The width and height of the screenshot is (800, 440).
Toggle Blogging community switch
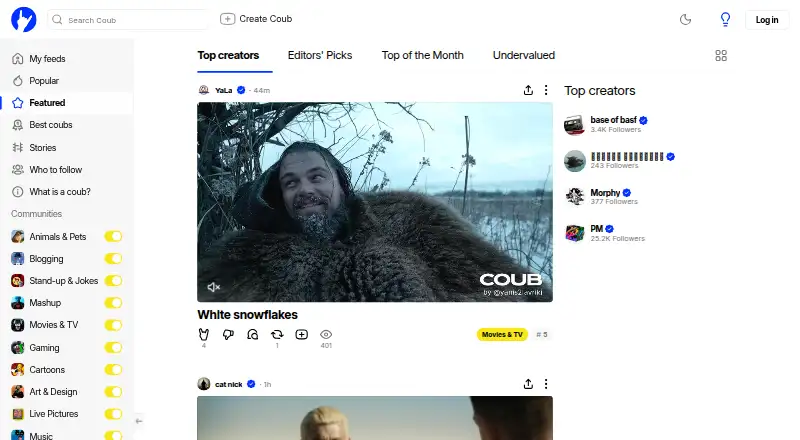113,258
